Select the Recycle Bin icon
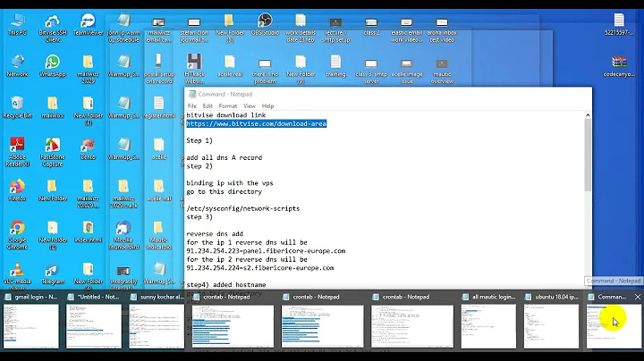Image resolution: width=644 pixels, height=361 pixels. pyautogui.click(x=17, y=107)
